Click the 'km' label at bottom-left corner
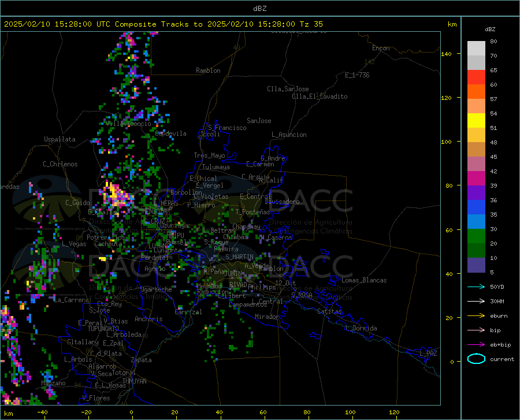The width and height of the screenshot is (520, 420). point(9,414)
